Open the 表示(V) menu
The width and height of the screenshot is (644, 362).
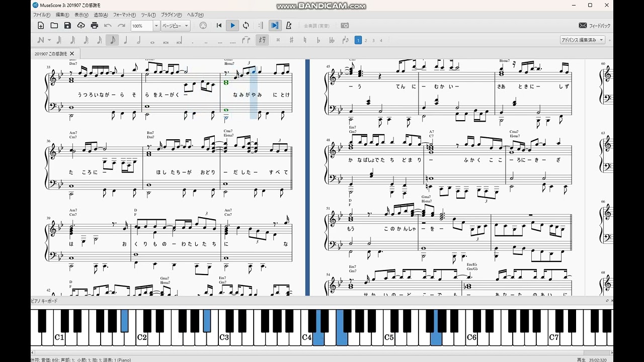81,15
